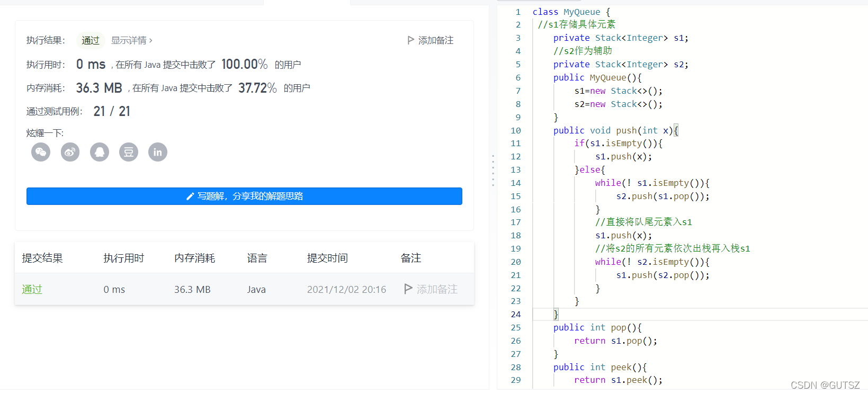
Task: Share result via WeChat icon
Action: tap(41, 153)
